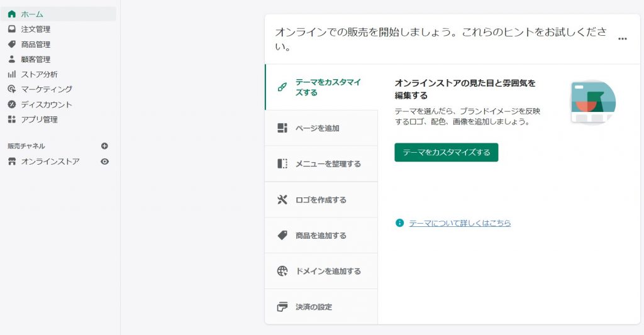Click the マーケティング target icon
644x335 pixels.
tap(12, 89)
